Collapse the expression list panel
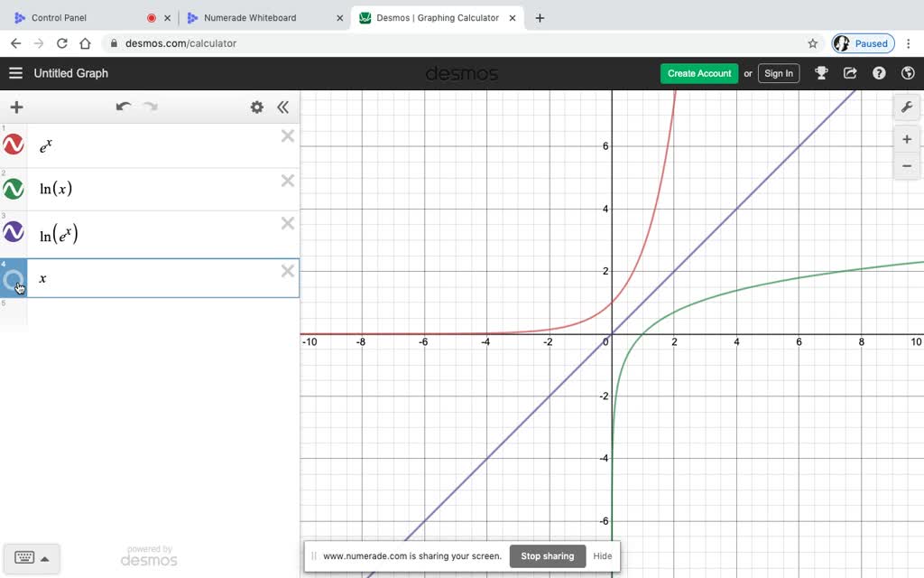Screen dimensions: 924x578 [282, 107]
